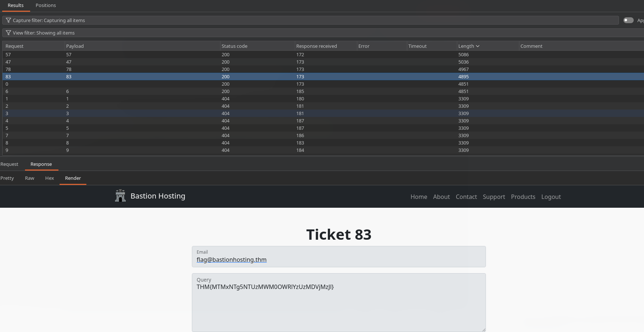This screenshot has height=332, width=644.
Task: Click length value 5086
Action: click(x=463, y=54)
